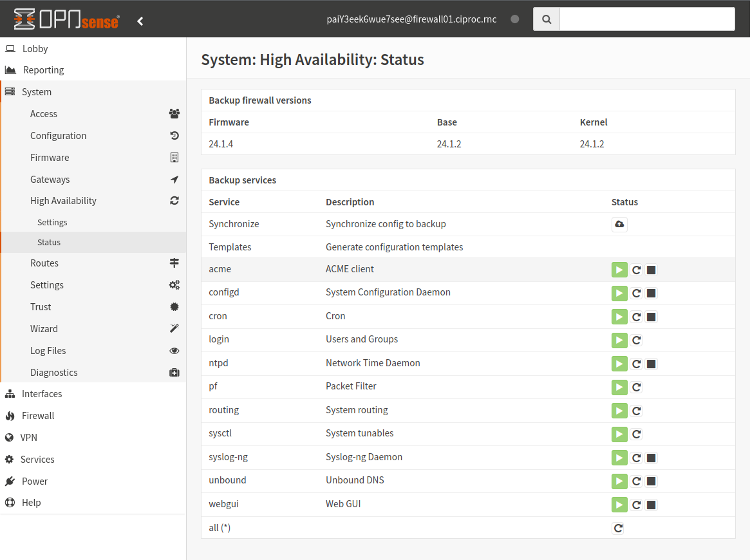Open the VPN menu
This screenshot has width=750, height=560.
coord(28,437)
